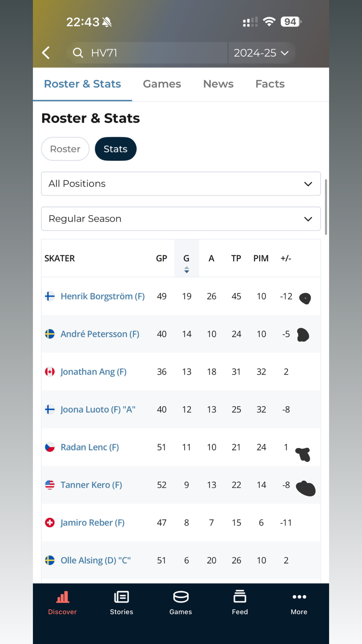
Task: Open the Games puck icon
Action: (x=181, y=597)
